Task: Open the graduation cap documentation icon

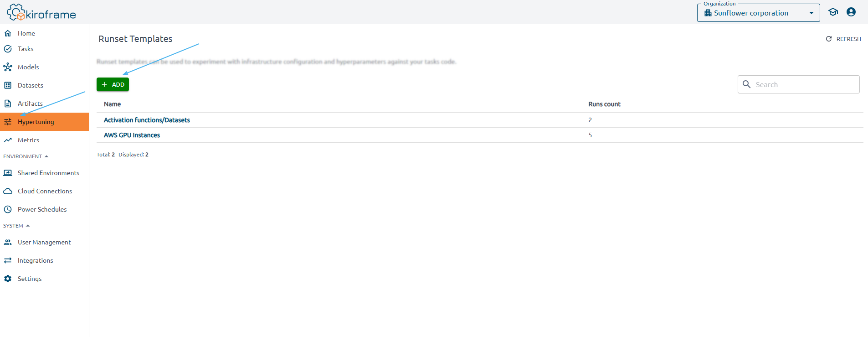Action: coord(833,12)
